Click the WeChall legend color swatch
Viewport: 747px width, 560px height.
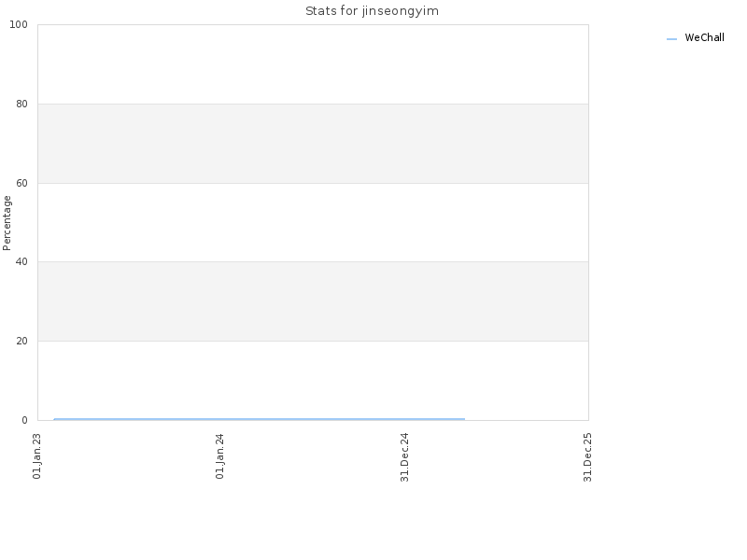click(671, 39)
